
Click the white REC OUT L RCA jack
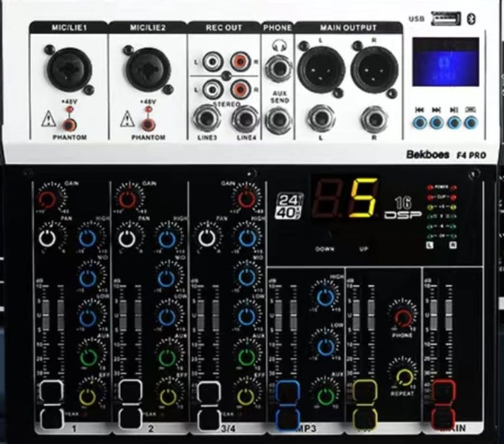212,61
